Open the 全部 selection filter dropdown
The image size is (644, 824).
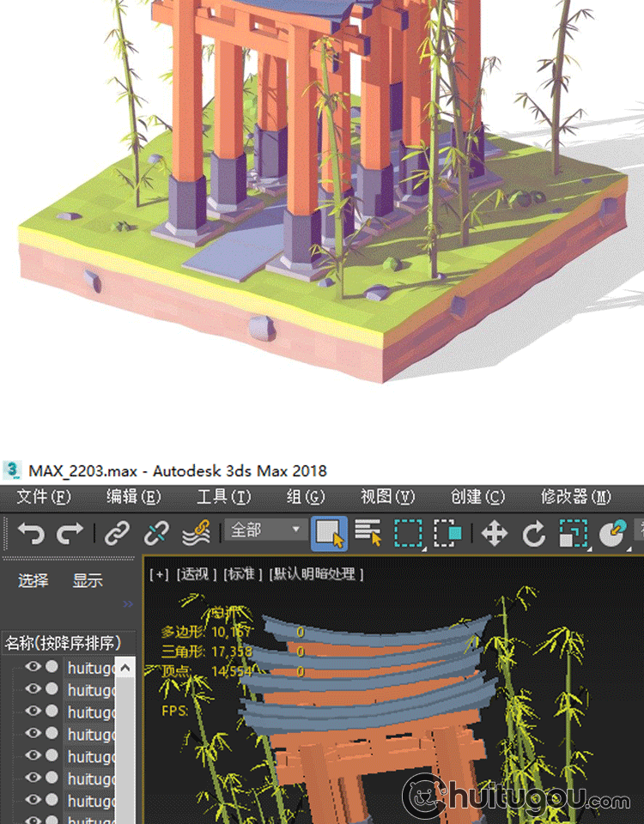click(265, 530)
